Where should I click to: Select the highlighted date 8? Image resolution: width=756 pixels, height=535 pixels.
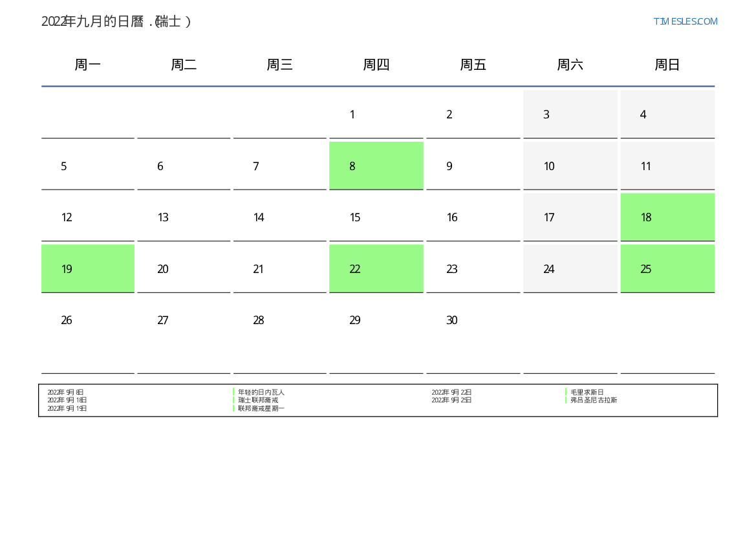click(376, 166)
